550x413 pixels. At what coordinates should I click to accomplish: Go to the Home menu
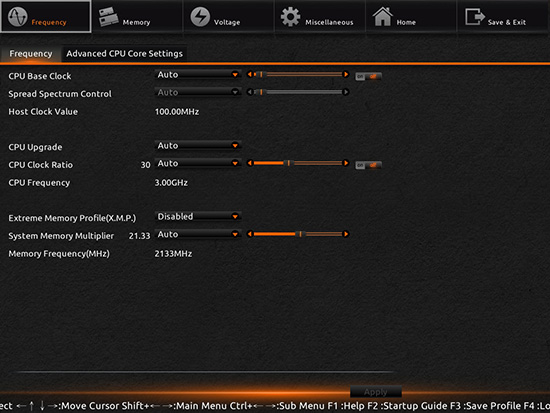pos(411,16)
